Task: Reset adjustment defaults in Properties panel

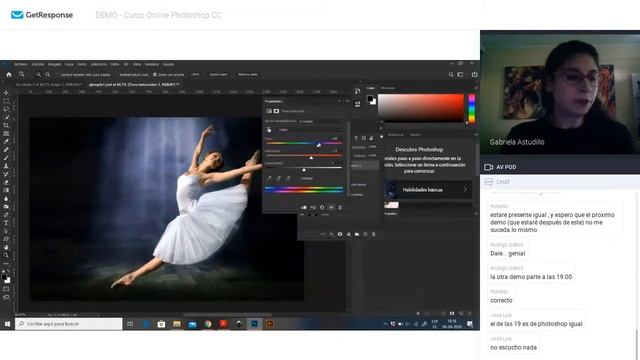Action: (322, 207)
